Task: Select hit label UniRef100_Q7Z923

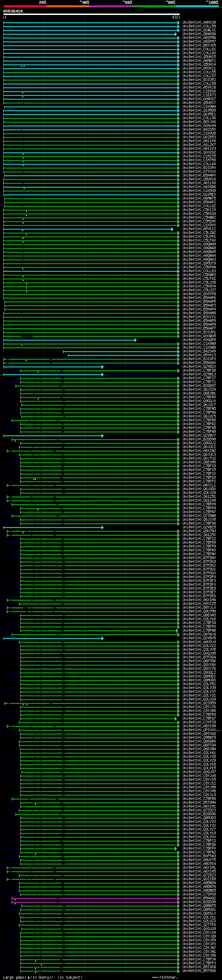Action: click(x=199, y=810)
